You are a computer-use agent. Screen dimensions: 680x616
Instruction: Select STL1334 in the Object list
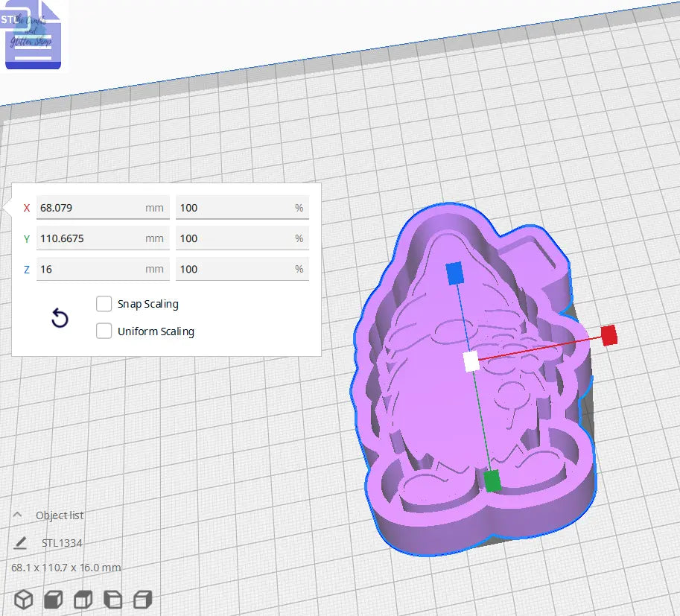[x=60, y=543]
